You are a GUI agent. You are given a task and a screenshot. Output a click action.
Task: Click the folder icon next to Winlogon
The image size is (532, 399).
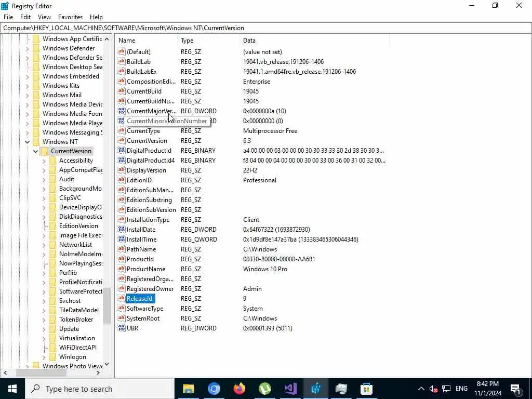[x=53, y=356]
